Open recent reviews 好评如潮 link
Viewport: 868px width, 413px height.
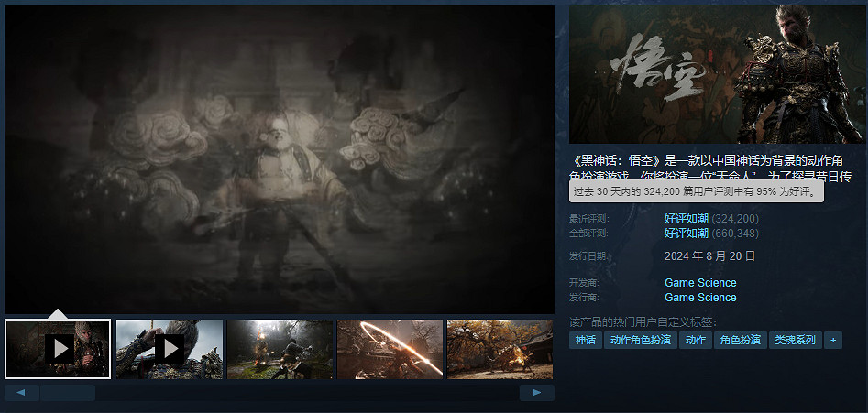pyautogui.click(x=686, y=219)
